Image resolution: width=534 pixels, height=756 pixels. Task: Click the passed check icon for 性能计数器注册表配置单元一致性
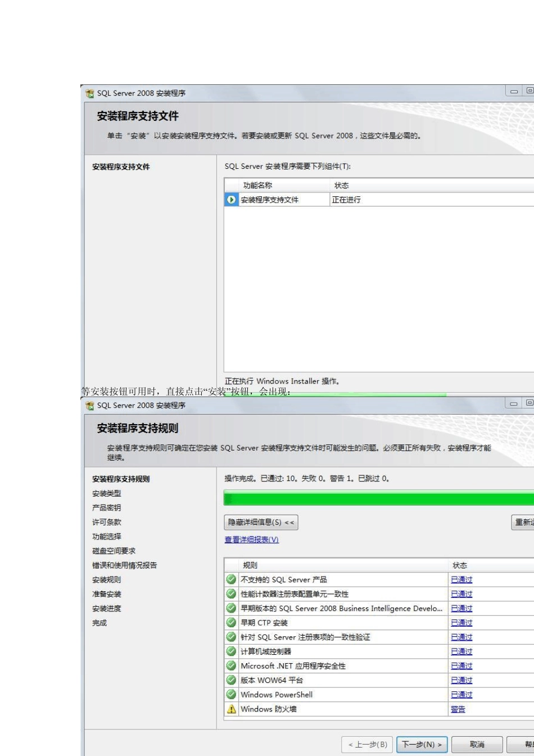pyautogui.click(x=231, y=594)
